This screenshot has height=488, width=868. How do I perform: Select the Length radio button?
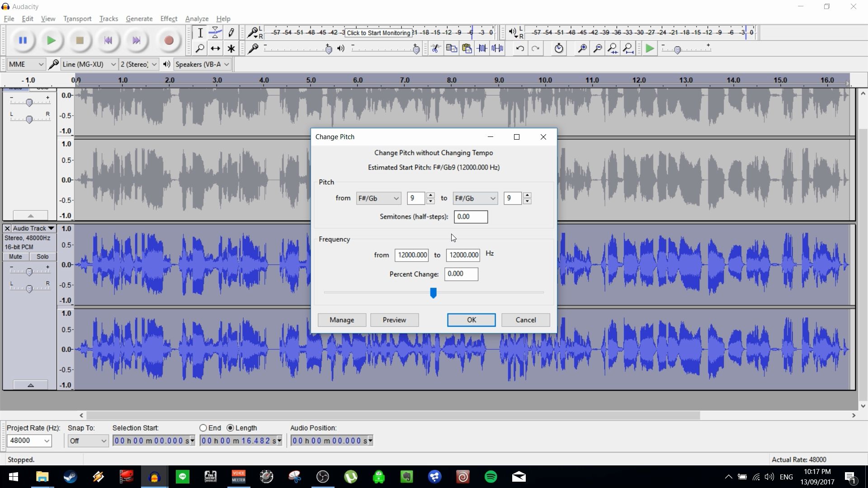(x=231, y=428)
